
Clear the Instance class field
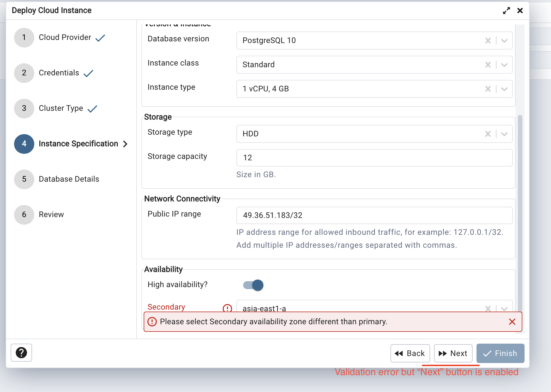click(488, 65)
